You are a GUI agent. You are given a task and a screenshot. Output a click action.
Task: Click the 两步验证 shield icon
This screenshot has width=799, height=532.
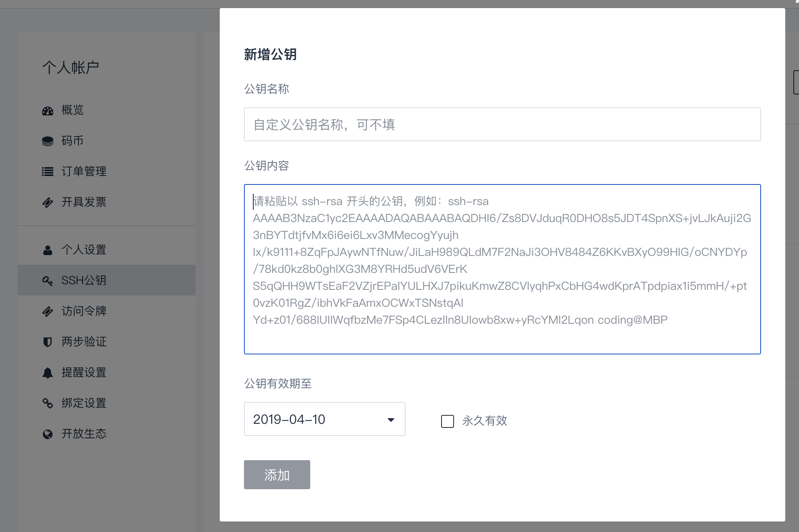tap(47, 341)
